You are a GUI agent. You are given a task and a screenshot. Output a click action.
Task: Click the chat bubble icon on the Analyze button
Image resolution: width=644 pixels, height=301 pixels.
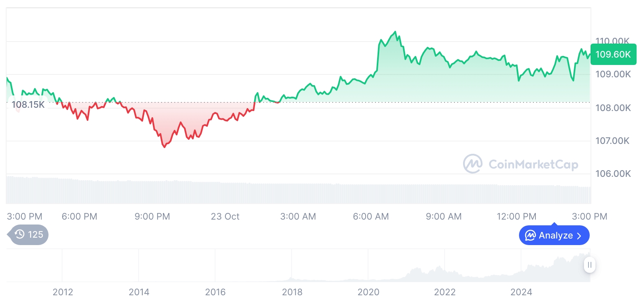[x=530, y=236]
